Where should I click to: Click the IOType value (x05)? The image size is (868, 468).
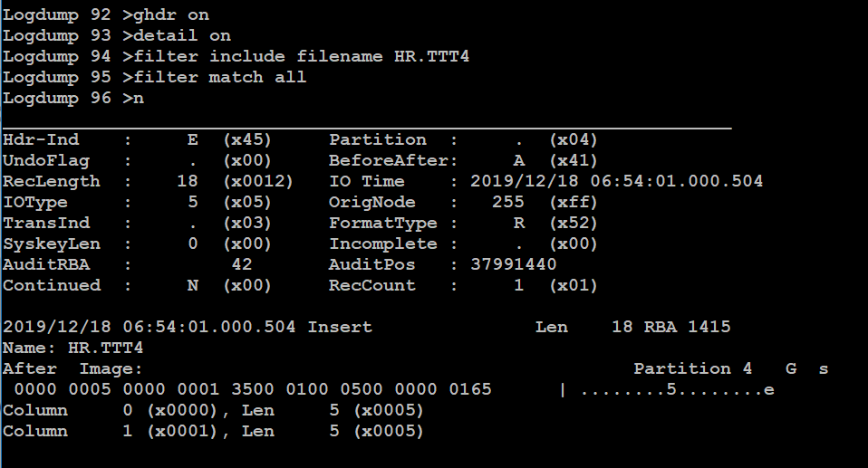point(247,203)
